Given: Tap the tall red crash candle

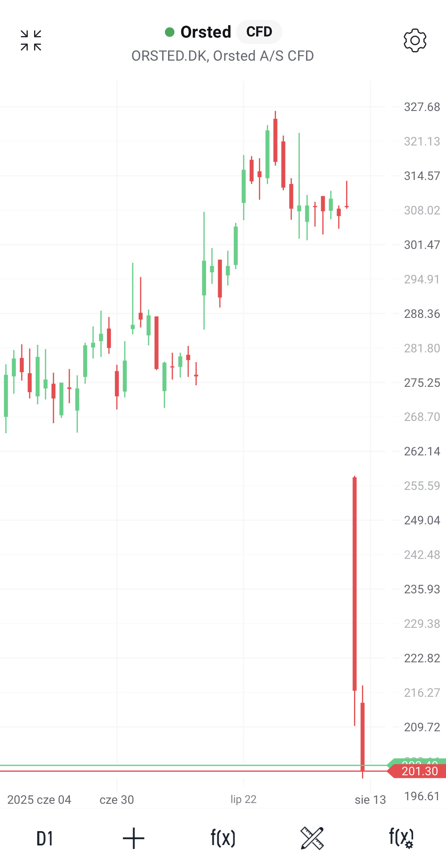Looking at the screenshot, I should (354, 583).
